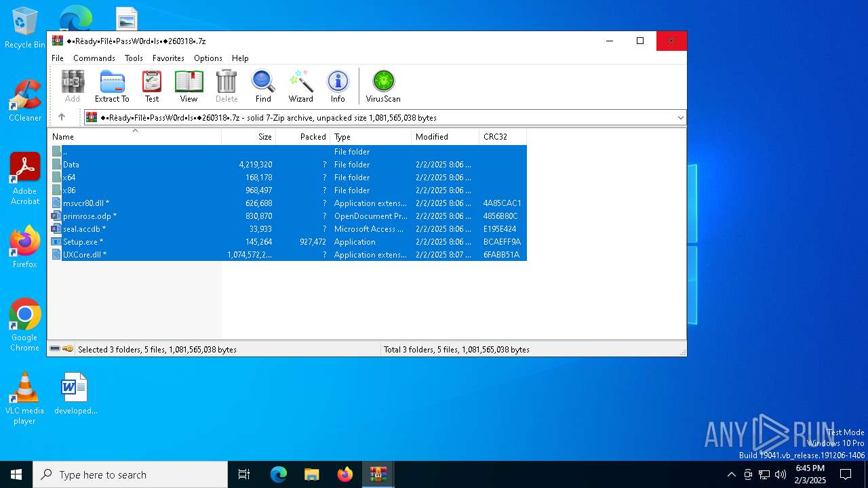The height and width of the screenshot is (488, 868).
Task: Show hidden tray icons chevron
Action: [731, 474]
